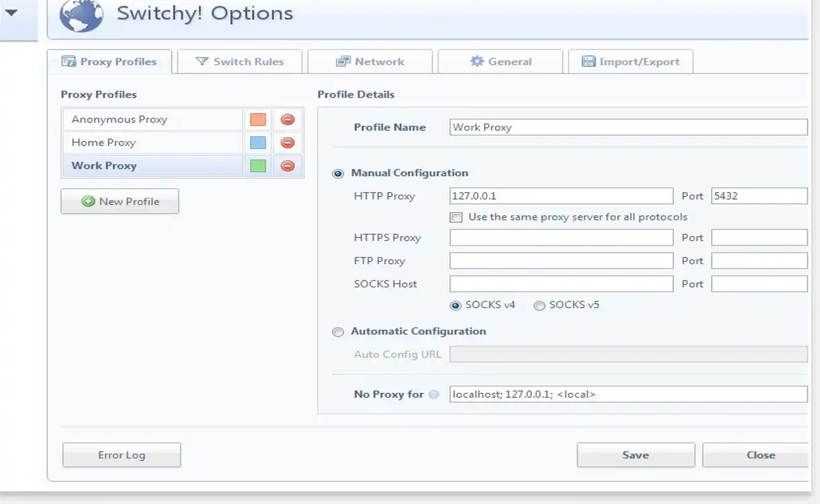Change Anonymous Proxy orange color swatch
Image resolution: width=820 pixels, height=504 pixels.
pyautogui.click(x=258, y=119)
